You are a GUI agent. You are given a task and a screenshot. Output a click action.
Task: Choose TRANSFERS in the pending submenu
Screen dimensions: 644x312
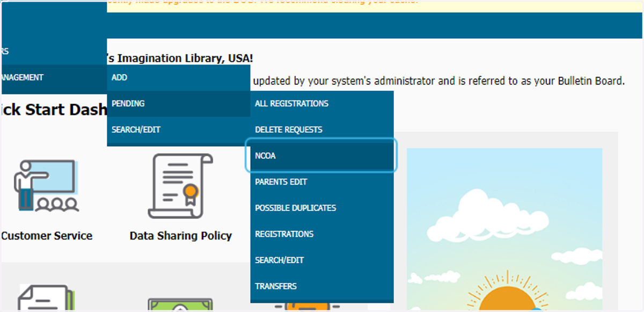point(322,286)
